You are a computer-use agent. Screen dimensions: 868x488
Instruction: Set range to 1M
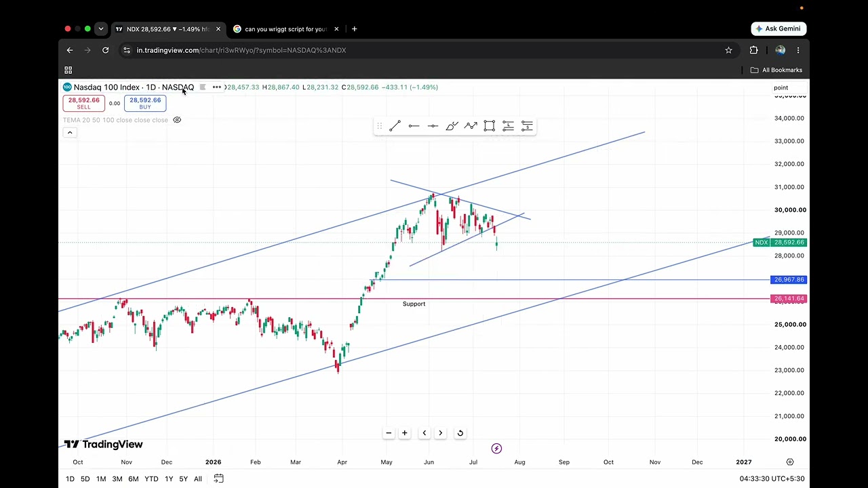coord(101,479)
